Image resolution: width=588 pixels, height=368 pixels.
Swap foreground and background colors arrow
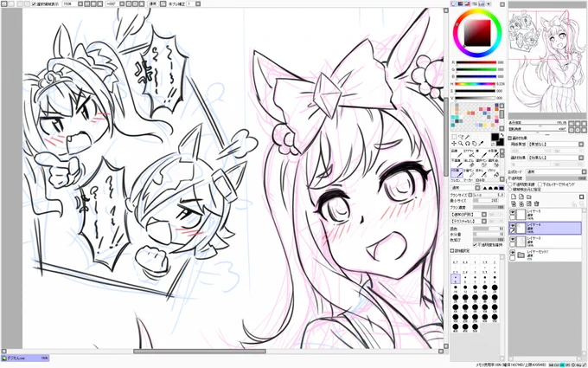click(x=502, y=135)
